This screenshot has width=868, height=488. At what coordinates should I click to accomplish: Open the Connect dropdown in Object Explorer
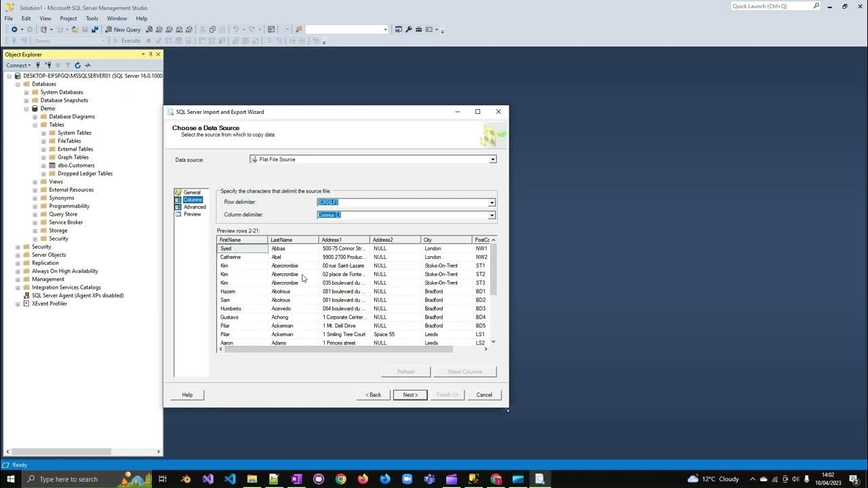tap(19, 65)
